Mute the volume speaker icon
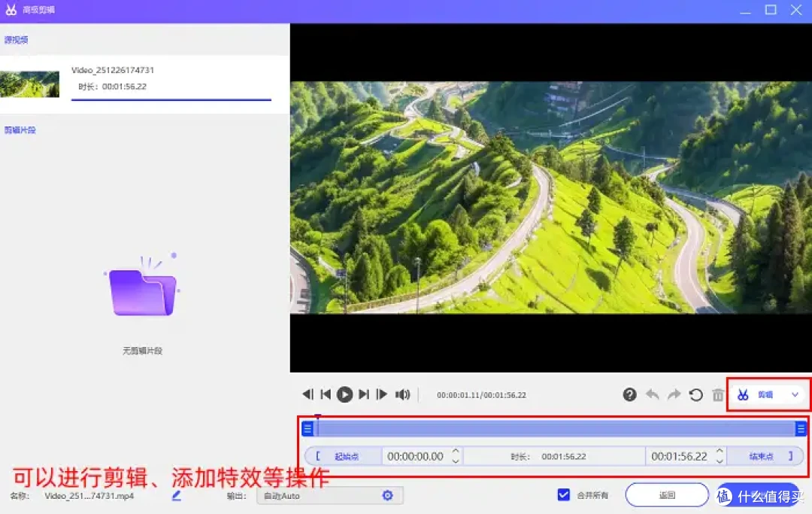Viewport: 812px width, 514px height. point(402,394)
